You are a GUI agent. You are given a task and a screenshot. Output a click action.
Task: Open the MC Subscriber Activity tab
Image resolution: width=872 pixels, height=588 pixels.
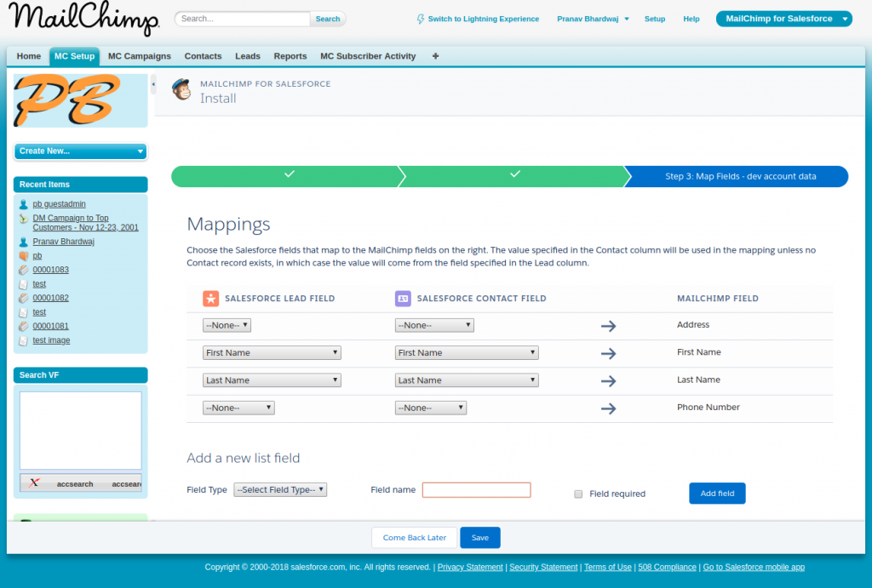[x=368, y=56]
